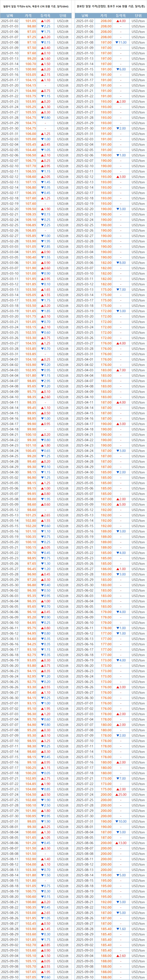Click the down arrow beside 11.00 coking coal change

tap(117, 43)
